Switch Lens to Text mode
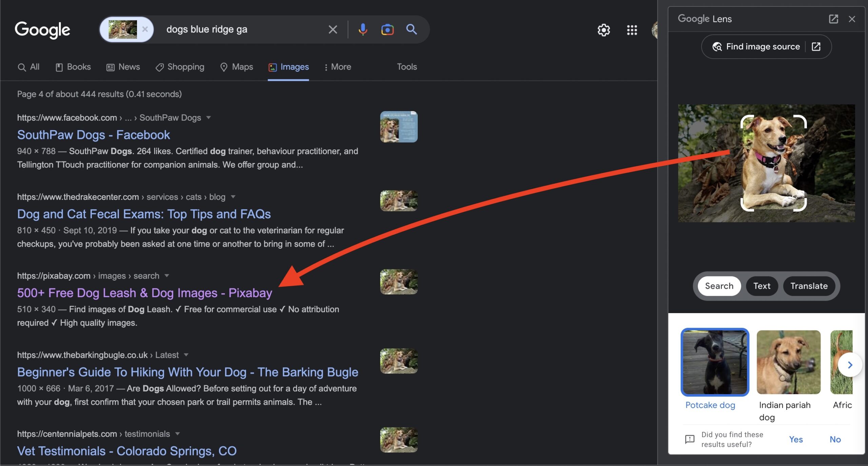Screen dimensions: 868x466 point(762,286)
